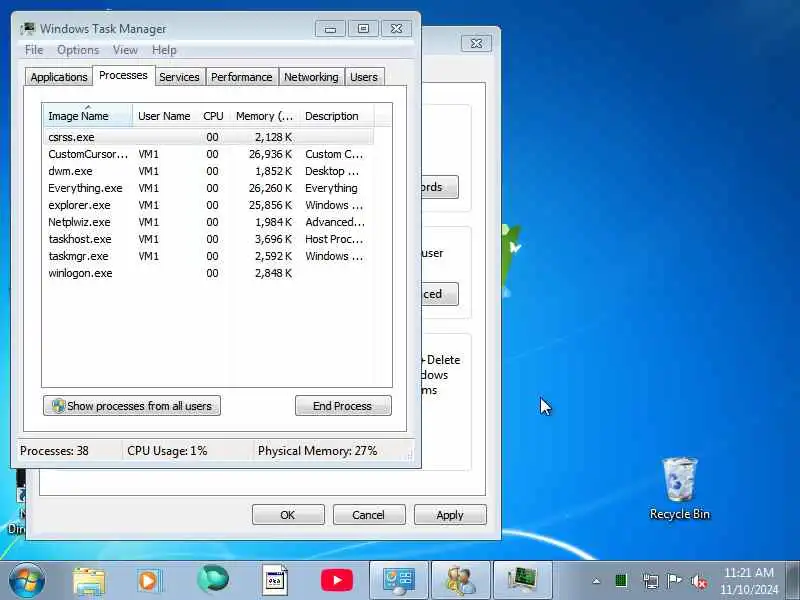Sort by CPU column header
This screenshot has height=600, width=800.
213,116
